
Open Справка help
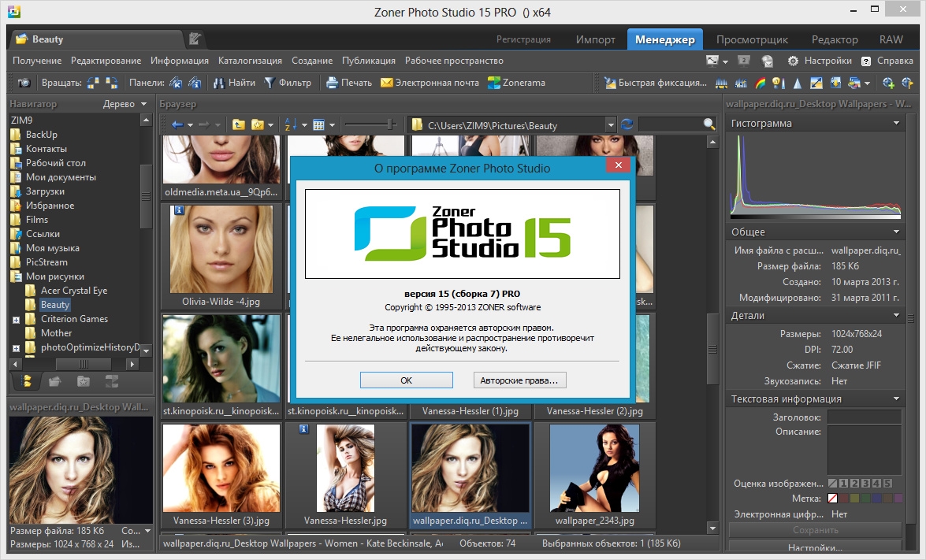(887, 61)
